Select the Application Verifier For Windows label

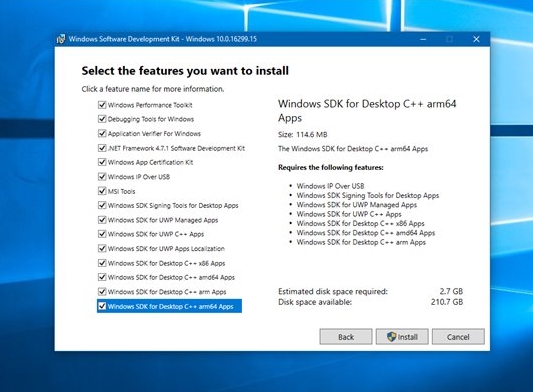154,134
